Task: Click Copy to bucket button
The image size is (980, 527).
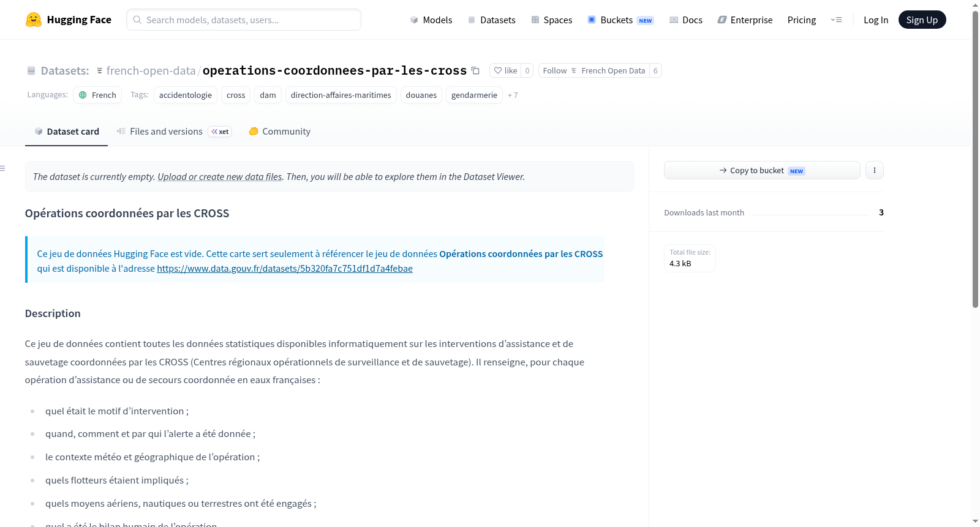Action: pyautogui.click(x=762, y=170)
